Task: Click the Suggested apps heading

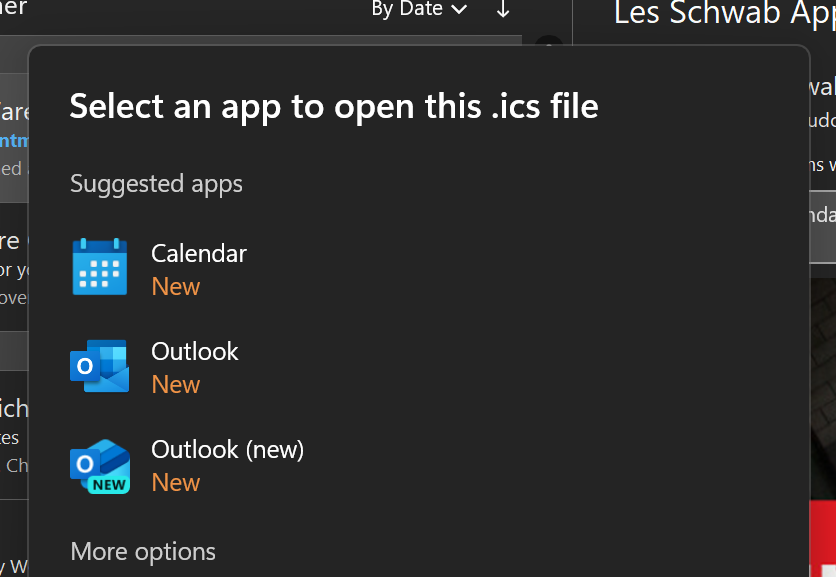Action: 156,184
